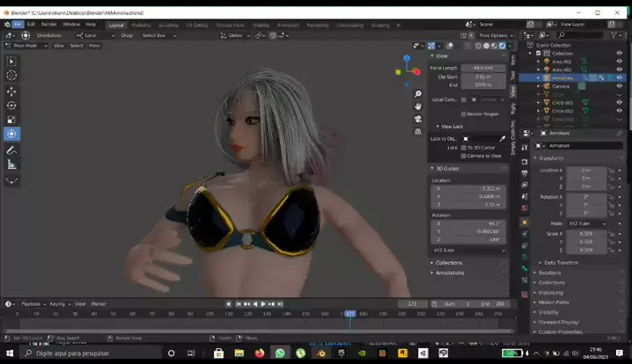Viewport: 632px width, 364px height.
Task: Toggle the Collection exclude checkbox
Action: coord(539,53)
